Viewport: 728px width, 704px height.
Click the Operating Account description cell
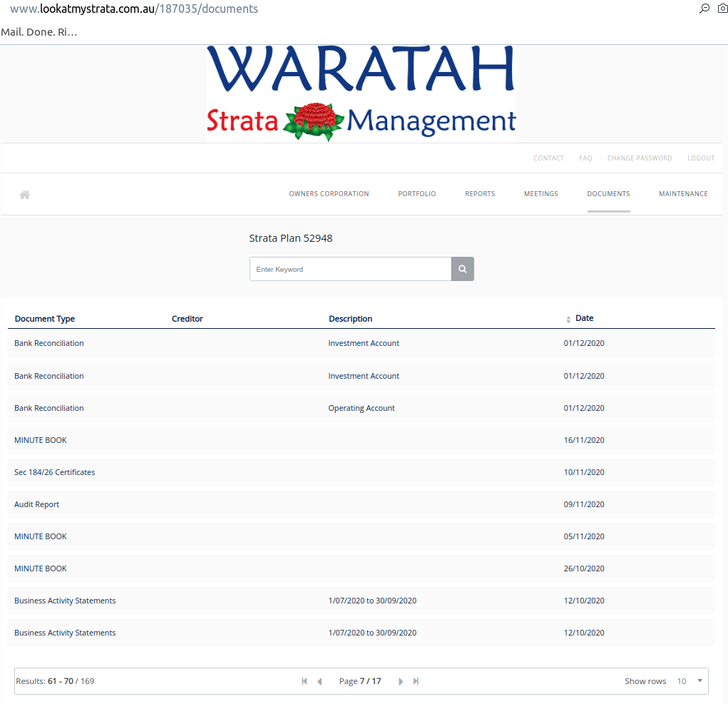tap(362, 408)
